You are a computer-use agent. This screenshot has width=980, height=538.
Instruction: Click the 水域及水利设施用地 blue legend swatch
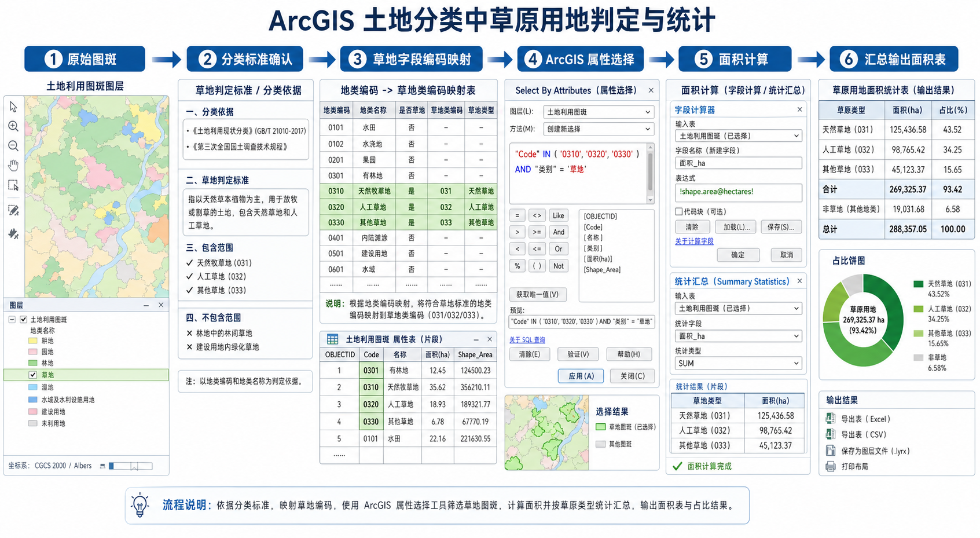point(33,400)
